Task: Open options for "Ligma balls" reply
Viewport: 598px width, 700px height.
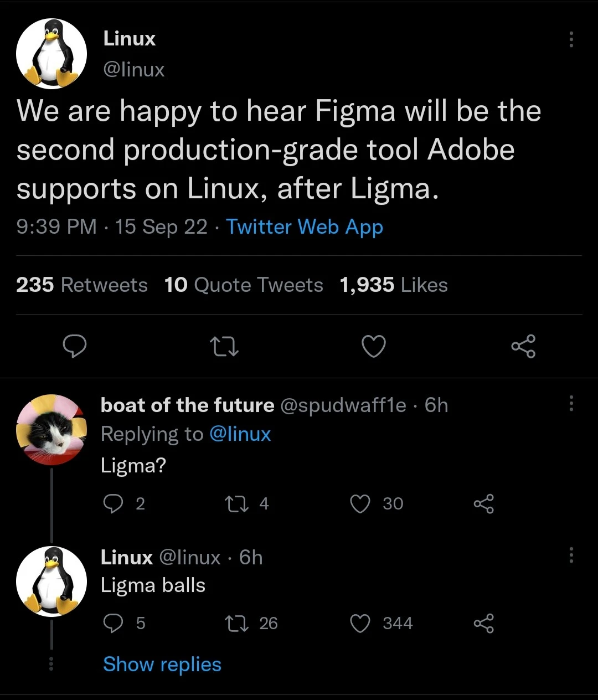Action: [x=571, y=555]
